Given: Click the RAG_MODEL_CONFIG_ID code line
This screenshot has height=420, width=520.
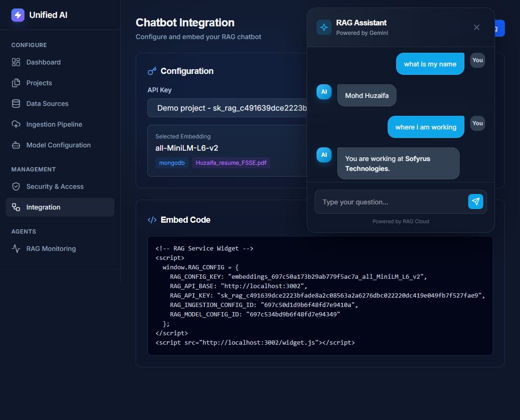Looking at the screenshot, I should (255, 314).
